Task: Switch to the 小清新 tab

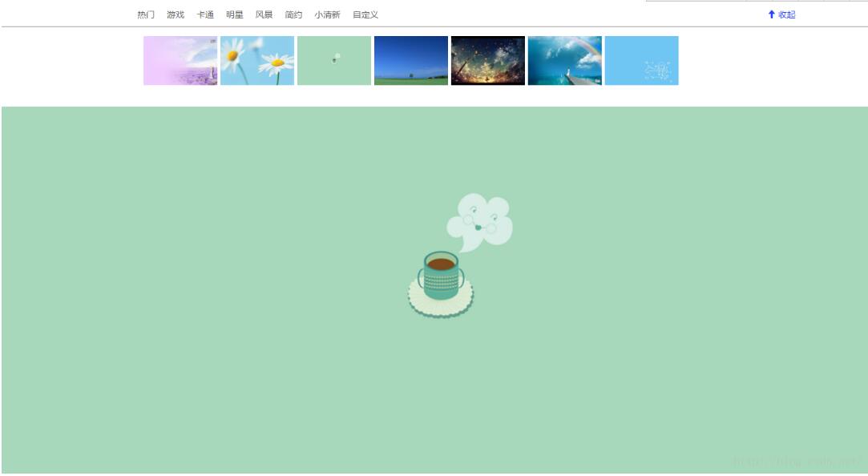Action: click(327, 14)
